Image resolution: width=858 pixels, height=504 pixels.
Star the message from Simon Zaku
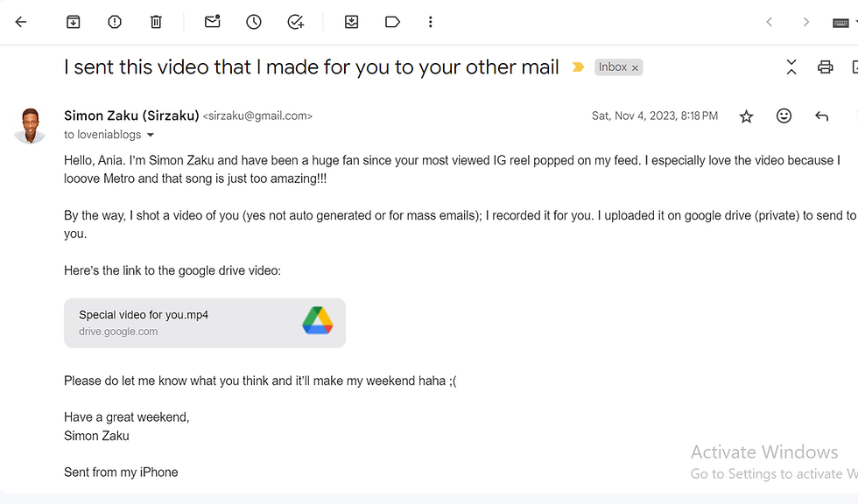(x=746, y=116)
